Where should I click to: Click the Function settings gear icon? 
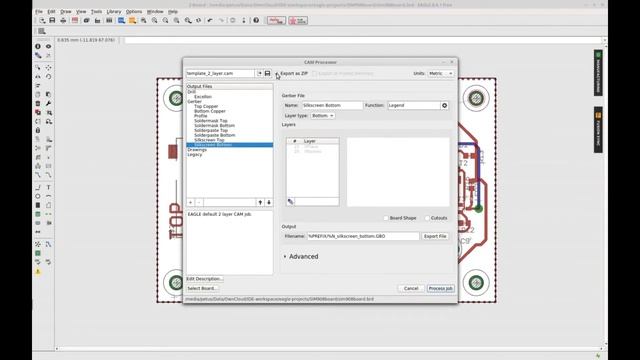444,105
